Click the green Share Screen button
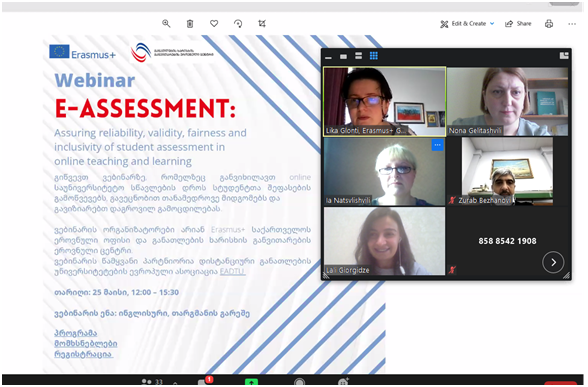The height and width of the screenshot is (387, 588). coord(251,382)
